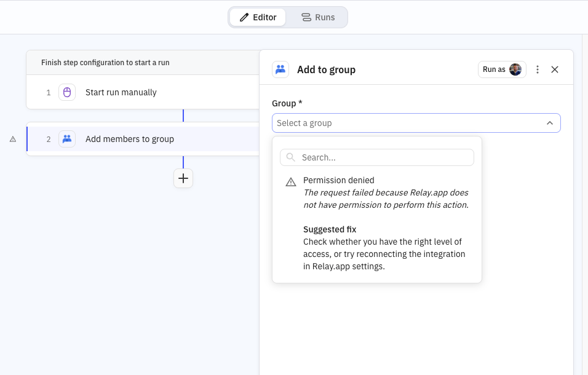
Task: Click the Add to group panel header icon
Action: pos(280,69)
